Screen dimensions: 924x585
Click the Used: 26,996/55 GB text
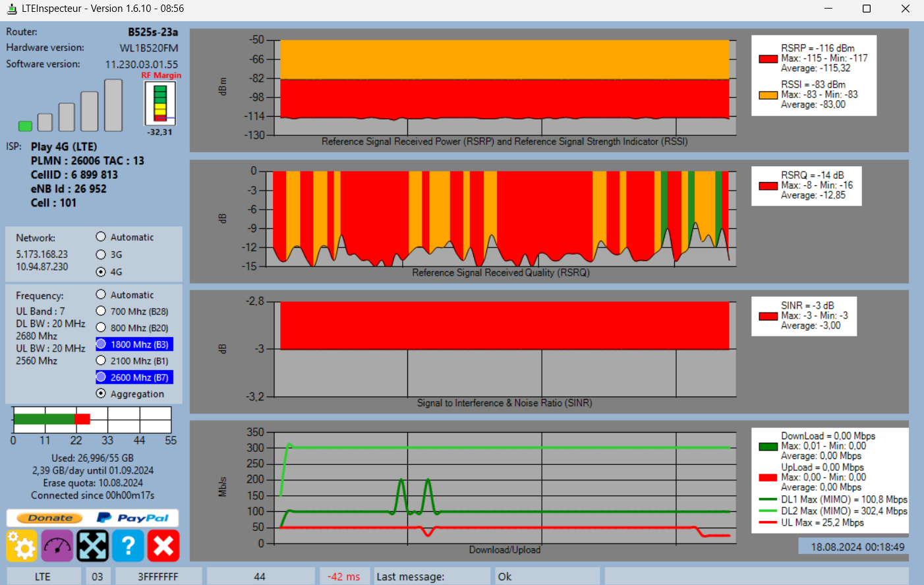[x=92, y=458]
